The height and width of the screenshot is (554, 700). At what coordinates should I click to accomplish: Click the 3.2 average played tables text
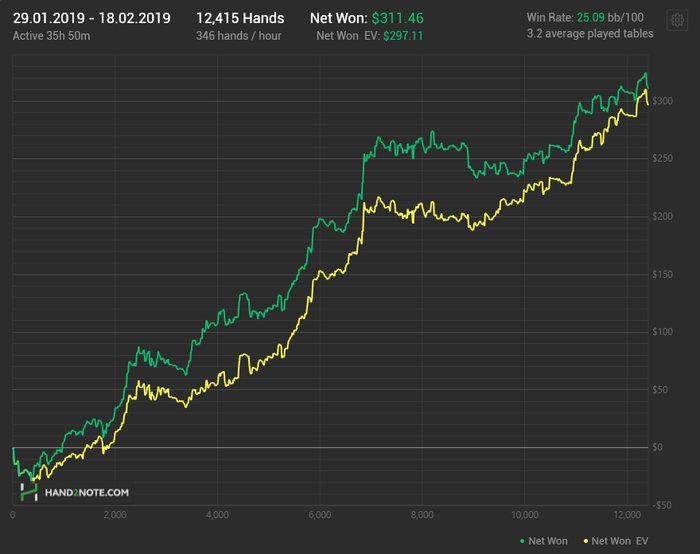[590, 33]
